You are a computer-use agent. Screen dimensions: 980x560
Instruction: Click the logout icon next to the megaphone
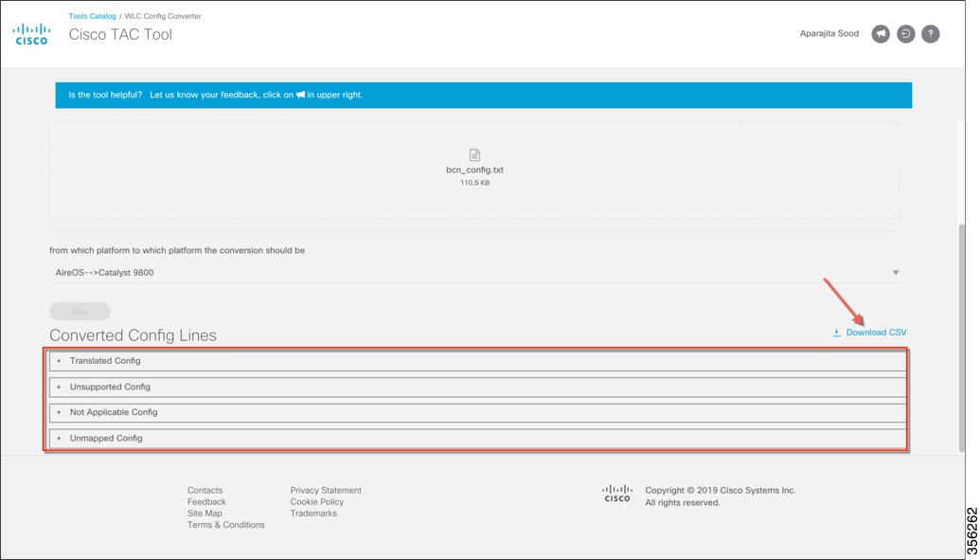(x=905, y=34)
